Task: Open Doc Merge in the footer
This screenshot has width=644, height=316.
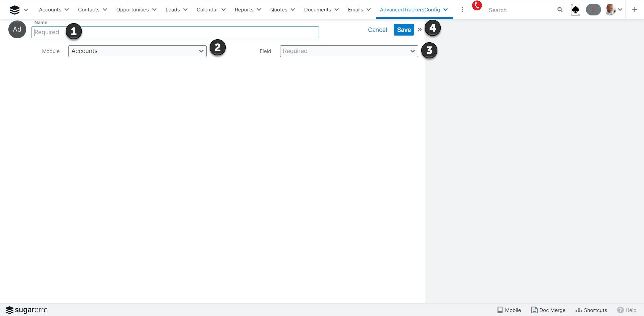Action: point(548,310)
